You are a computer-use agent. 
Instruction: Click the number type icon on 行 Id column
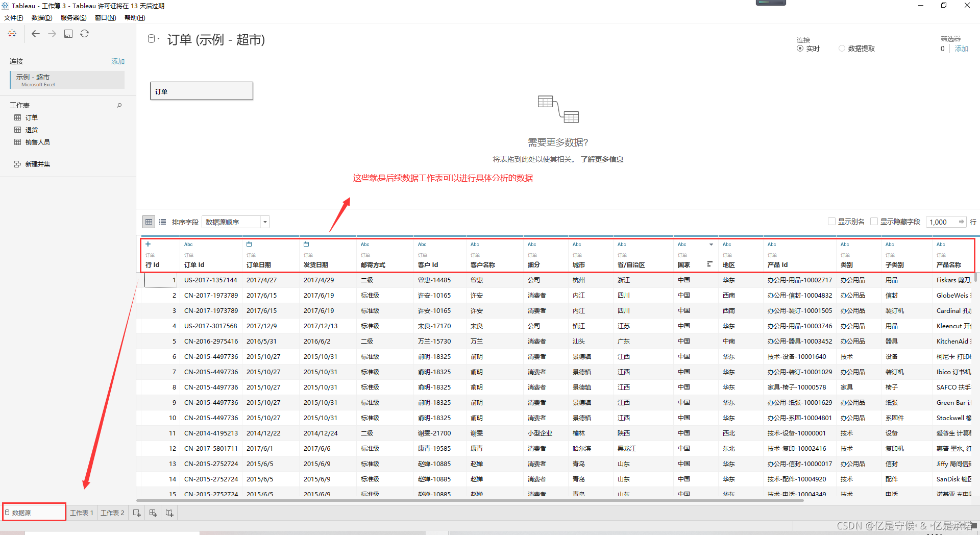point(148,244)
